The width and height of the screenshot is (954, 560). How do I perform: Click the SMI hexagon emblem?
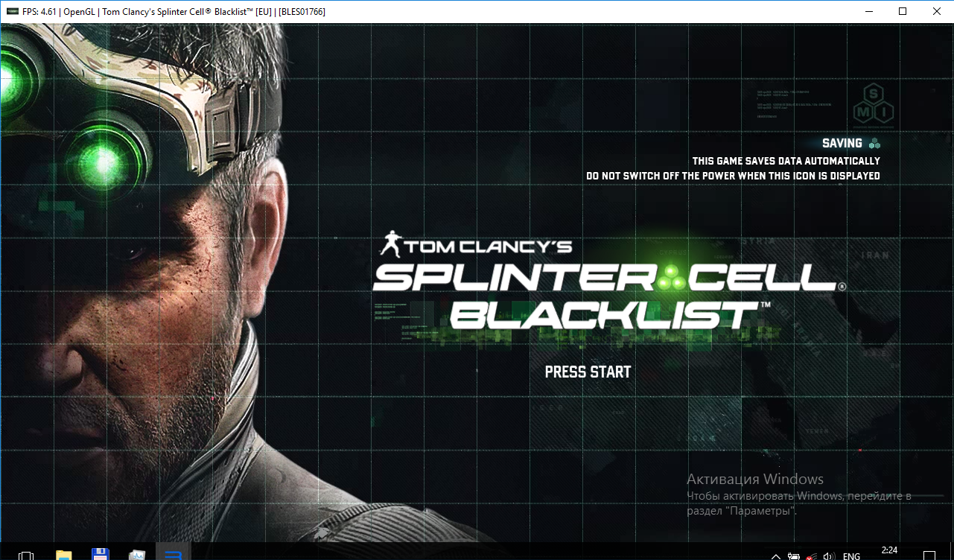873,104
